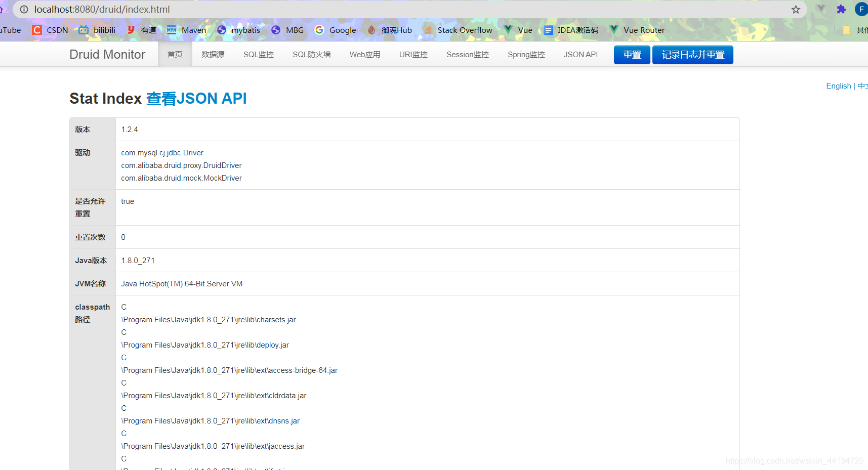Image resolution: width=868 pixels, height=470 pixels.
Task: Click the Vue devtools extension icon
Action: tap(821, 9)
